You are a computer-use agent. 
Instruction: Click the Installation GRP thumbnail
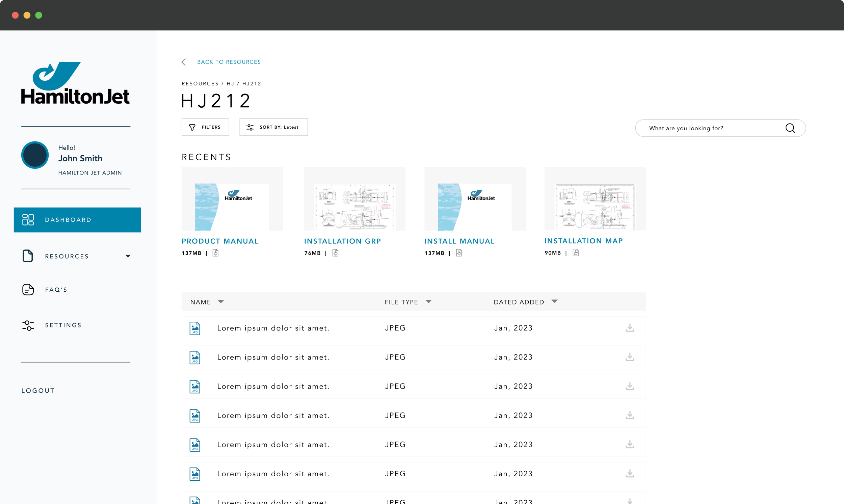[354, 199]
